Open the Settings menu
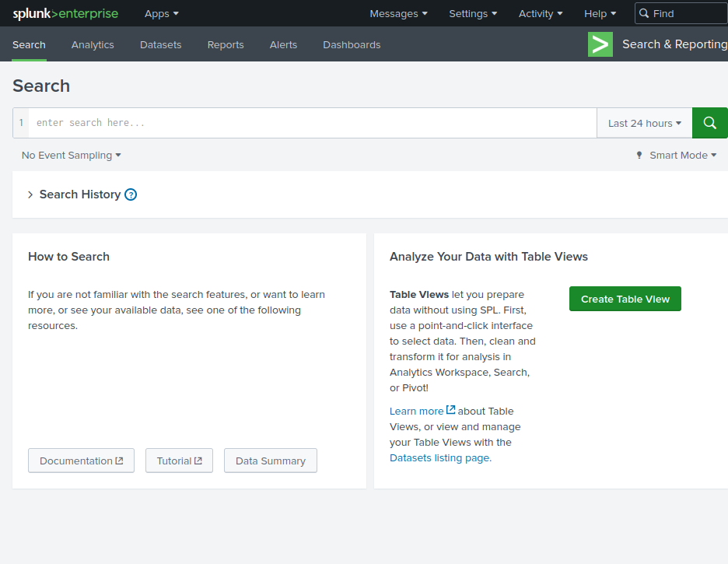This screenshot has width=728, height=564. 473,13
